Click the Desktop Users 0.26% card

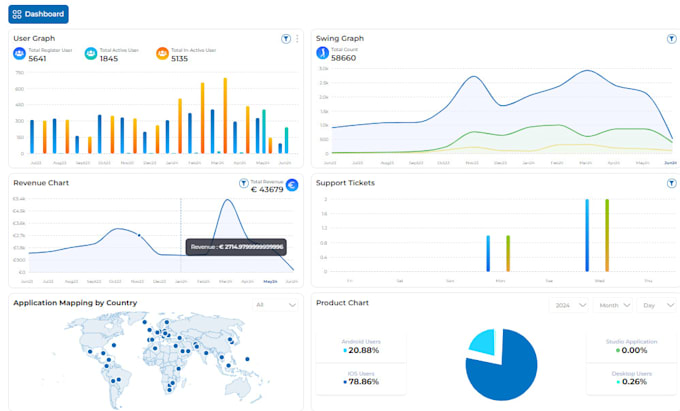pyautogui.click(x=631, y=379)
